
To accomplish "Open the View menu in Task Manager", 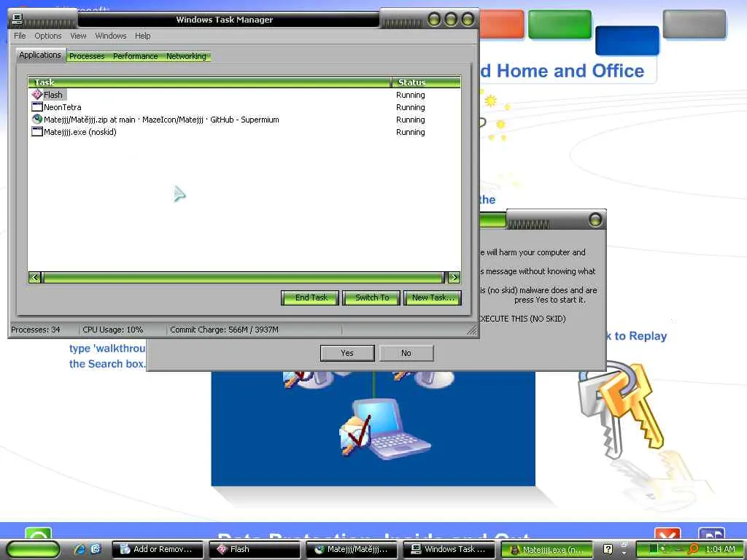I will click(78, 36).
